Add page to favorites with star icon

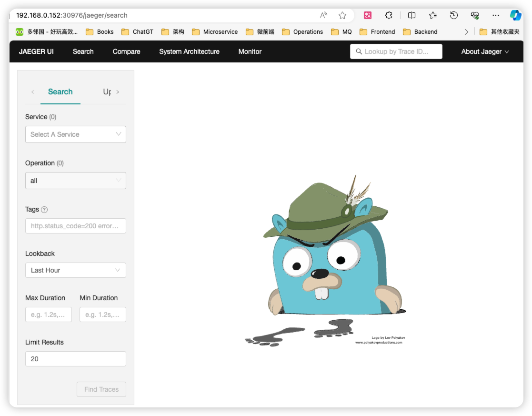[342, 15]
